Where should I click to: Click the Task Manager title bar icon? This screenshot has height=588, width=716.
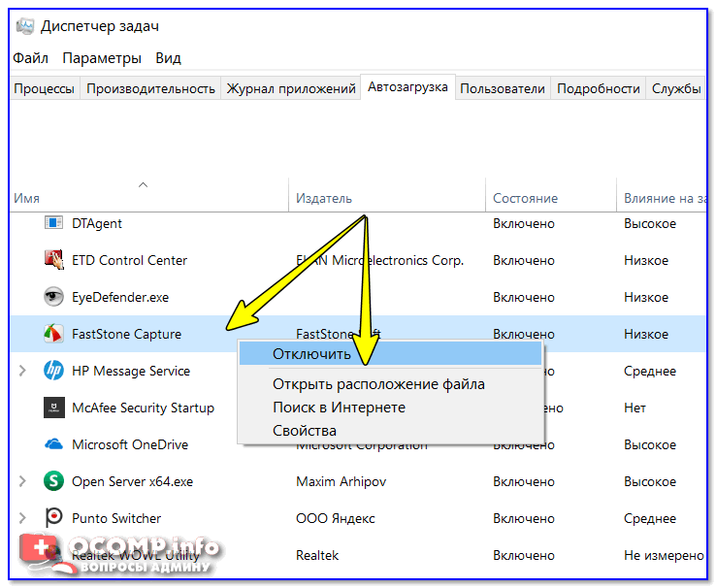click(25, 26)
